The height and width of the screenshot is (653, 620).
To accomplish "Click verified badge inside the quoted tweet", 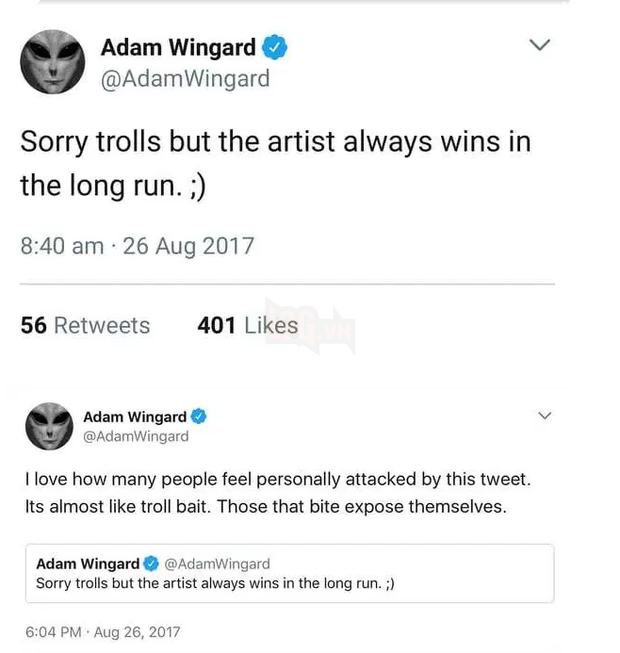I will (151, 563).
